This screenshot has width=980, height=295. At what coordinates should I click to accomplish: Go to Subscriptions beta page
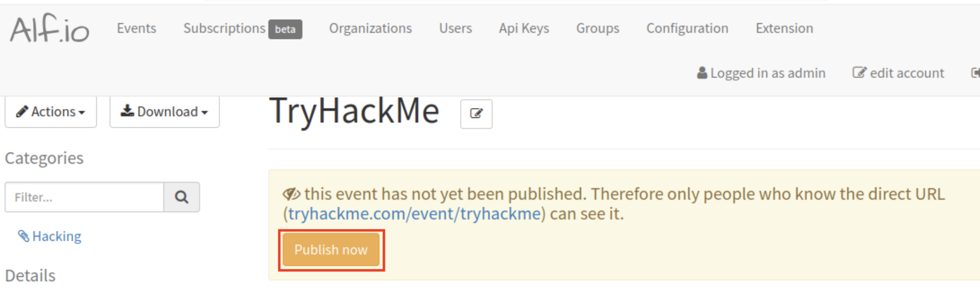tap(242, 29)
